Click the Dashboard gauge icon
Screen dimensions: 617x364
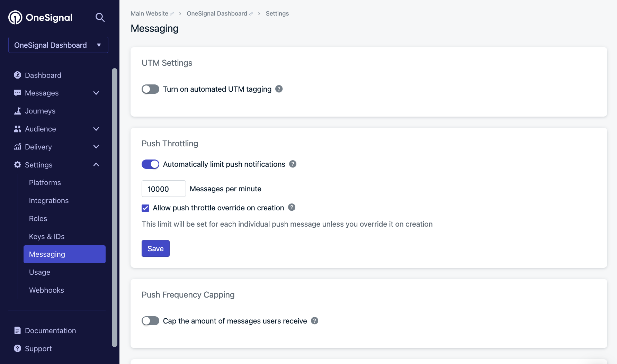(x=17, y=75)
